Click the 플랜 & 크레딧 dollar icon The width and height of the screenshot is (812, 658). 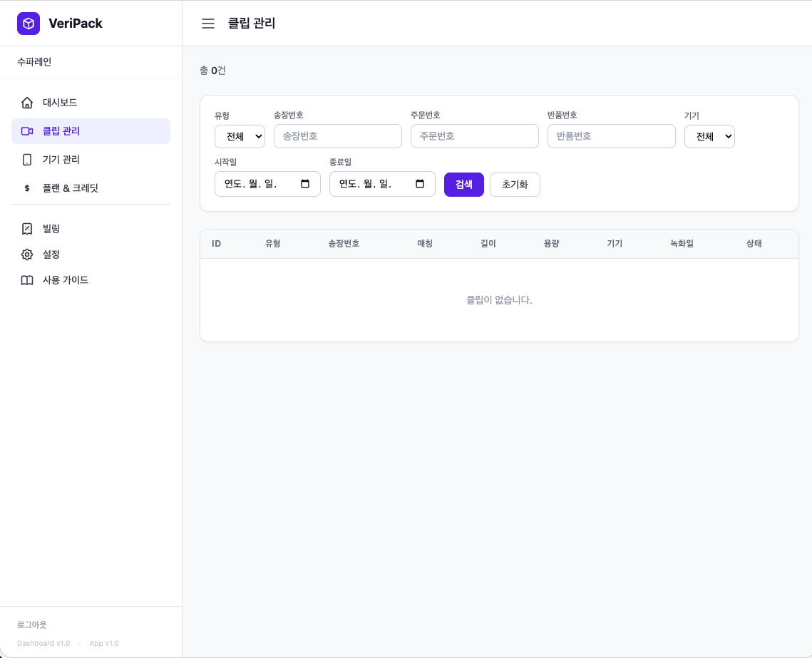pos(27,188)
